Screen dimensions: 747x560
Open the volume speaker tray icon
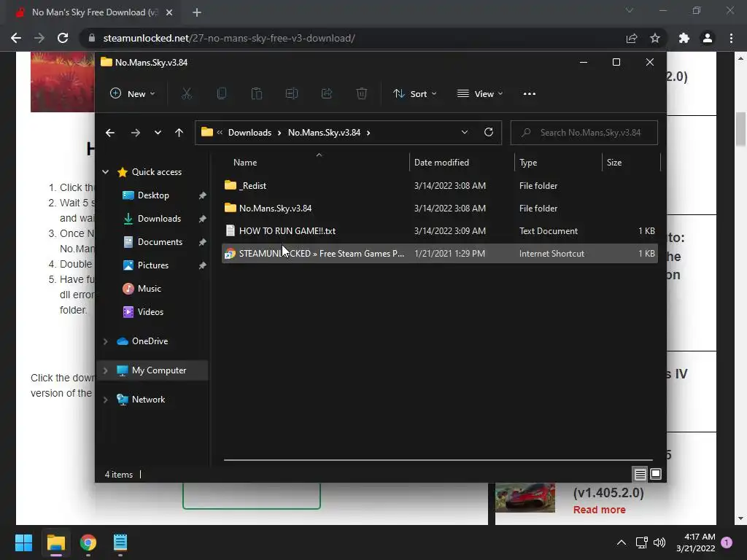coord(659,542)
